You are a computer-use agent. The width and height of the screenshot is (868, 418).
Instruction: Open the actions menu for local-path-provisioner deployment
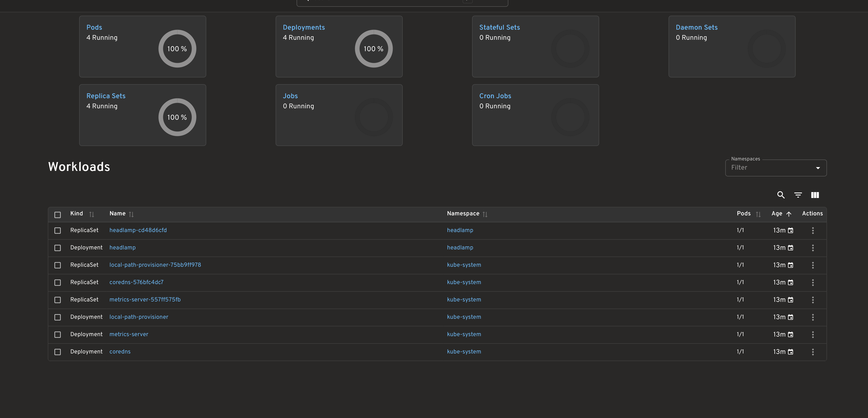click(x=813, y=317)
